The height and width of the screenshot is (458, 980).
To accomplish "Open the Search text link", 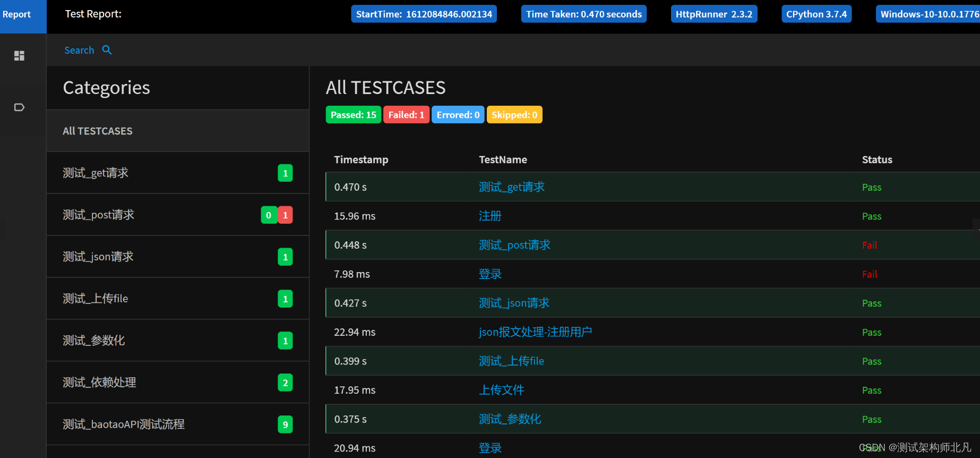I will [x=79, y=50].
